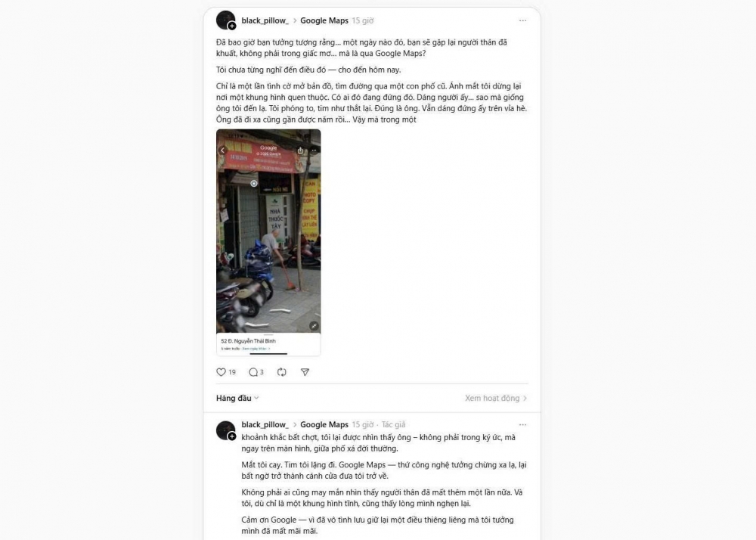This screenshot has height=540, width=756.
Task: Open the Google Maps topic tag on the main post
Action: click(x=324, y=20)
